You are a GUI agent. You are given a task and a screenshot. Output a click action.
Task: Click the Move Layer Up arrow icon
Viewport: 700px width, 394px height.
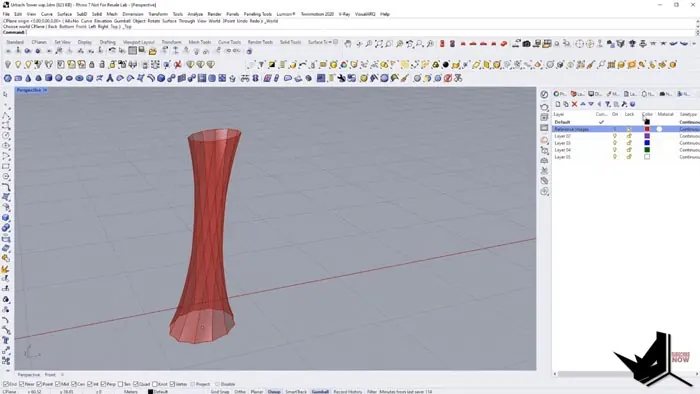(x=583, y=104)
